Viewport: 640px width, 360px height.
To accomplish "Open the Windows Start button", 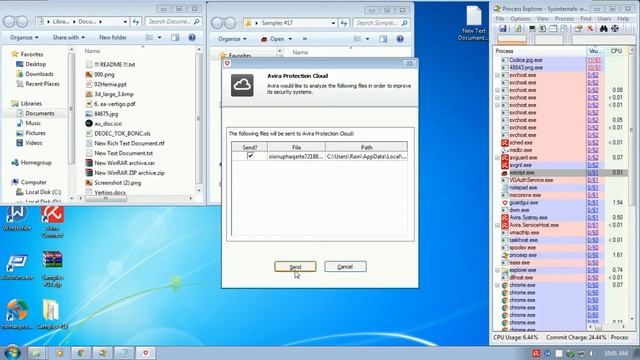I will coord(12,353).
